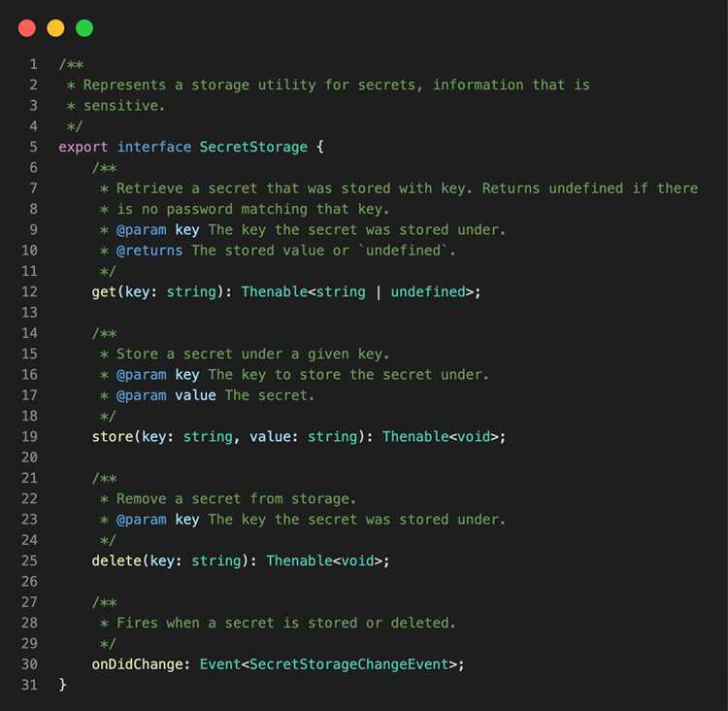
Task: Click the "key" parameter in get signature
Action: pyautogui.click(x=138, y=292)
